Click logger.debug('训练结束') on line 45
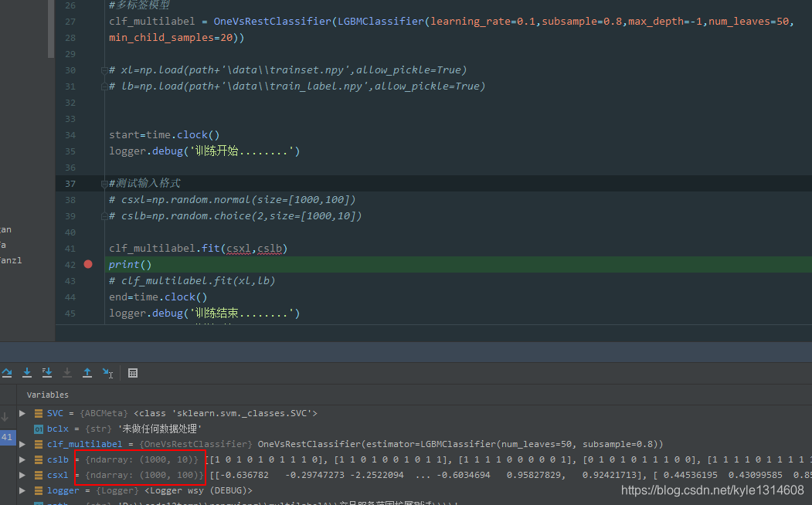Image resolution: width=812 pixels, height=505 pixels. (204, 313)
